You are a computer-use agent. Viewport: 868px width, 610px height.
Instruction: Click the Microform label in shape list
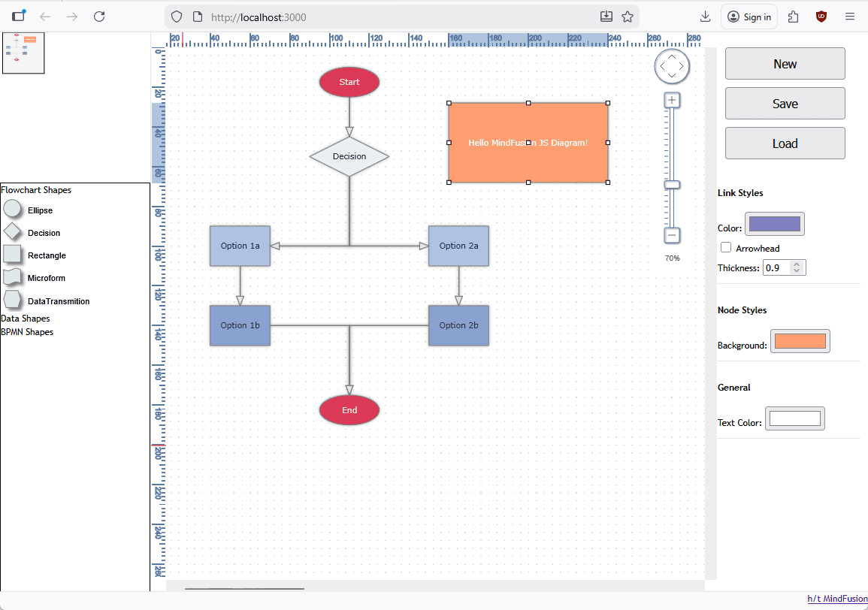47,278
